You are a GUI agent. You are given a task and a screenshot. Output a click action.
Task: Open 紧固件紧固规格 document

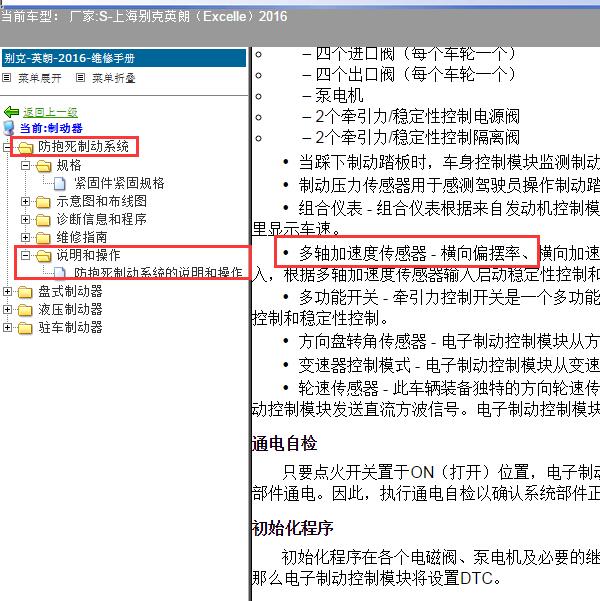(119, 183)
